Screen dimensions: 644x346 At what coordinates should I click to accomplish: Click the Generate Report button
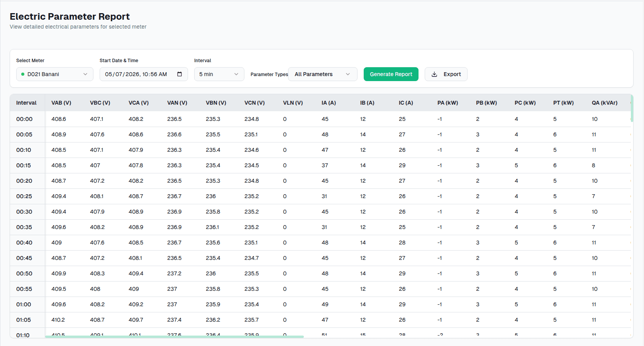pos(391,74)
